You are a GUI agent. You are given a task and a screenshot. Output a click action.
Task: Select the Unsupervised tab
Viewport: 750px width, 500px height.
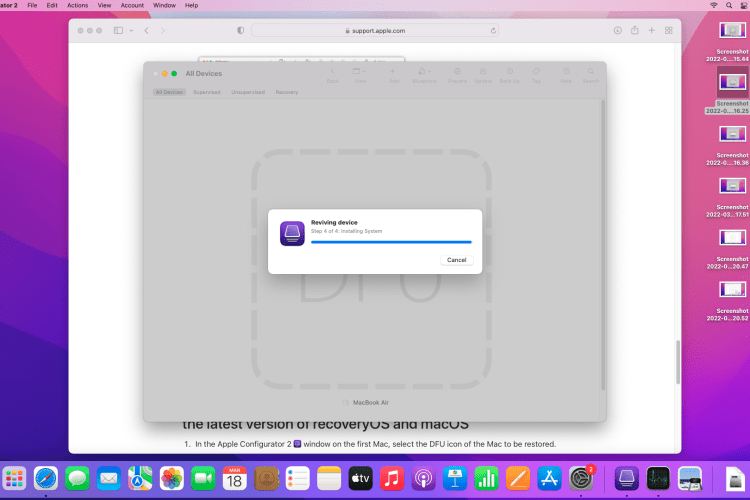pos(248,92)
